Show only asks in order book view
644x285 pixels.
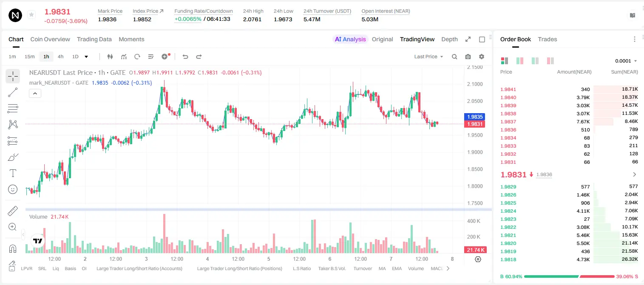click(550, 61)
